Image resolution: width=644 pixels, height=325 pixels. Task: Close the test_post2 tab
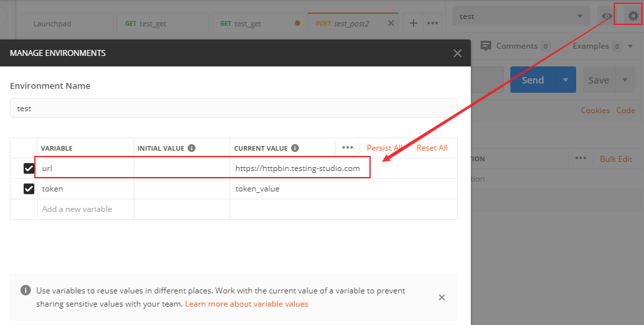tap(391, 24)
